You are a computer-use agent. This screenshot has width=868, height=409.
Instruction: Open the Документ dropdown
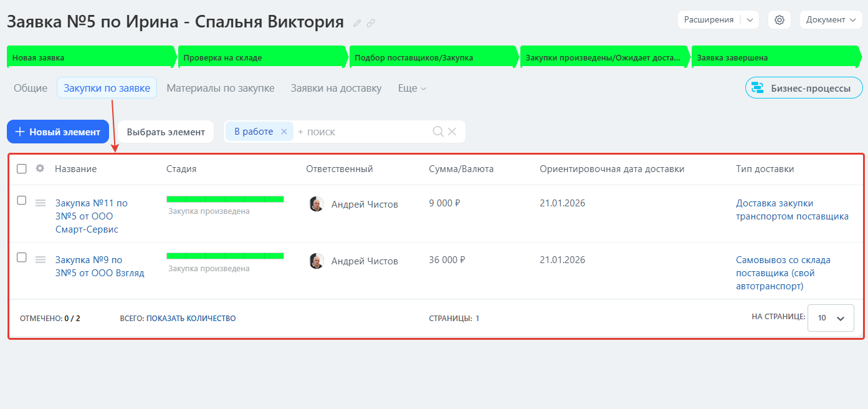pyautogui.click(x=831, y=20)
